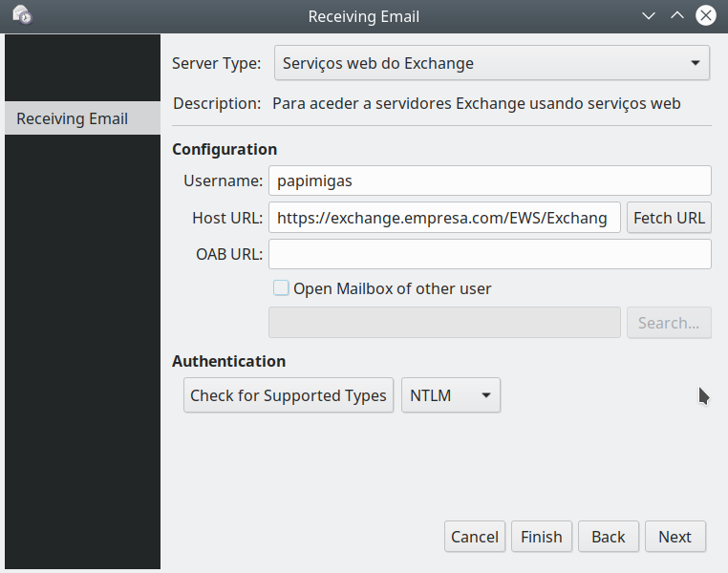728x573 pixels.
Task: Close the Receiving Email dialog window
Action: coord(706,16)
